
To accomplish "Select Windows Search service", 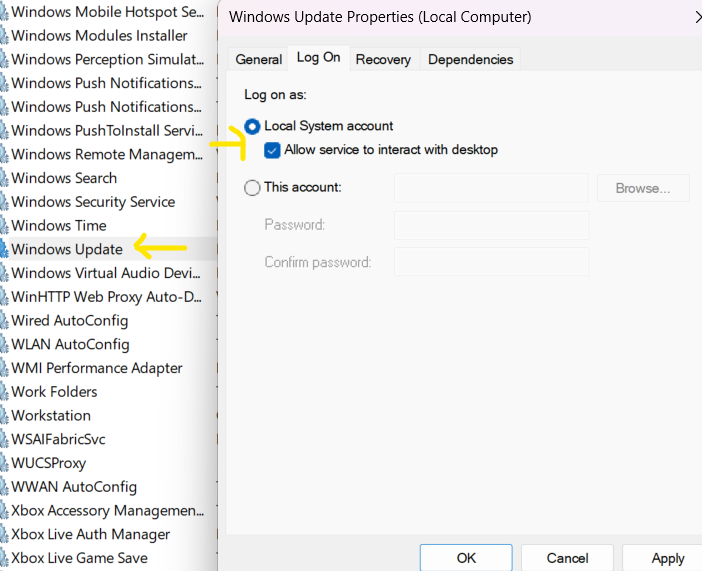I will (107, 178).
